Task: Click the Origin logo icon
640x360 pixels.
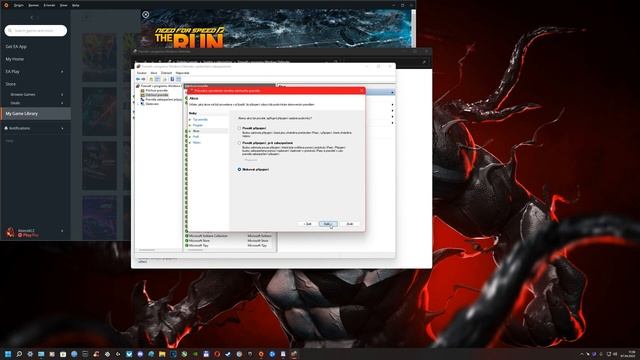Action: click(6, 5)
